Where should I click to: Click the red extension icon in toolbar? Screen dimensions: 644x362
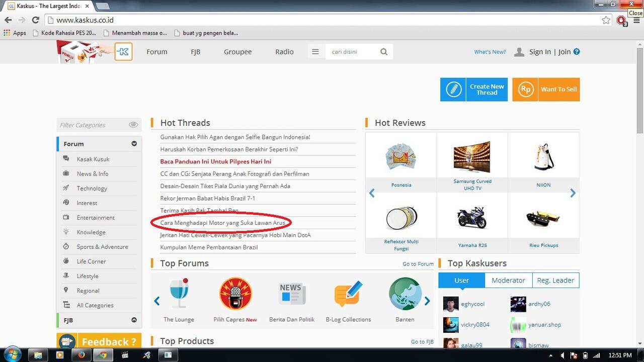621,21
